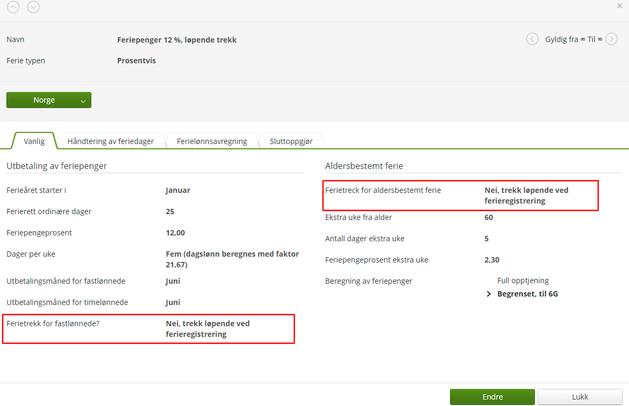Click the Januar value for Ferieåret starter i
The height and width of the screenshot is (406, 629).
point(178,190)
